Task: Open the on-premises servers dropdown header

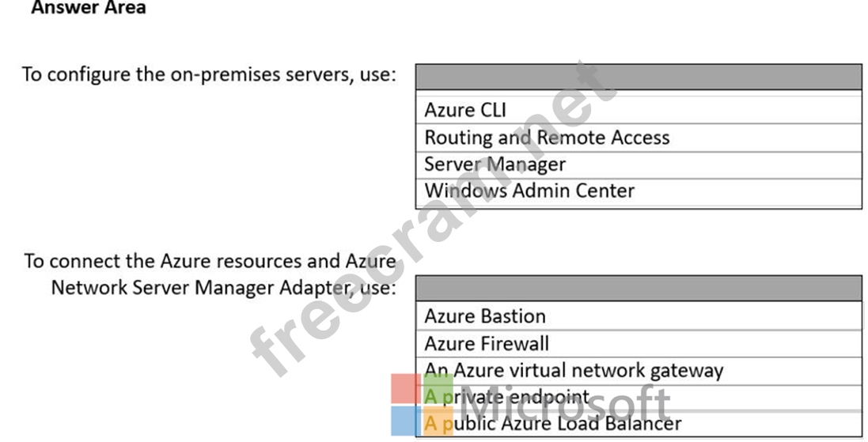Action: coord(638,77)
